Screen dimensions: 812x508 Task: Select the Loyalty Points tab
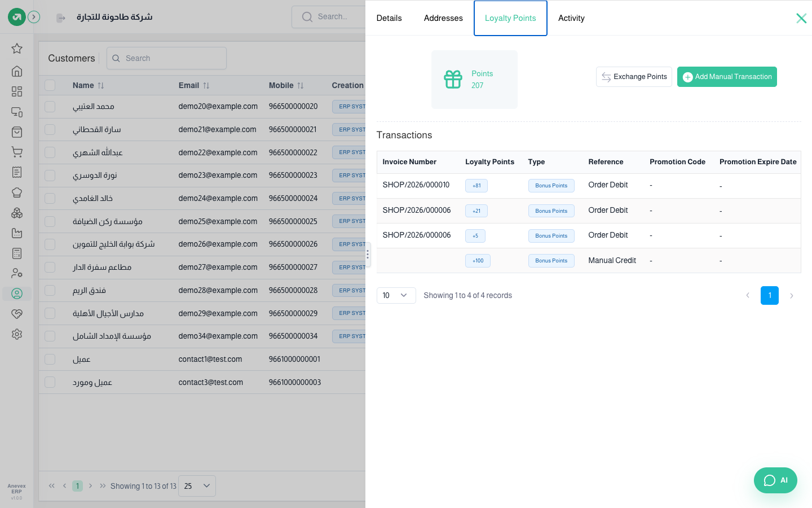click(x=510, y=18)
